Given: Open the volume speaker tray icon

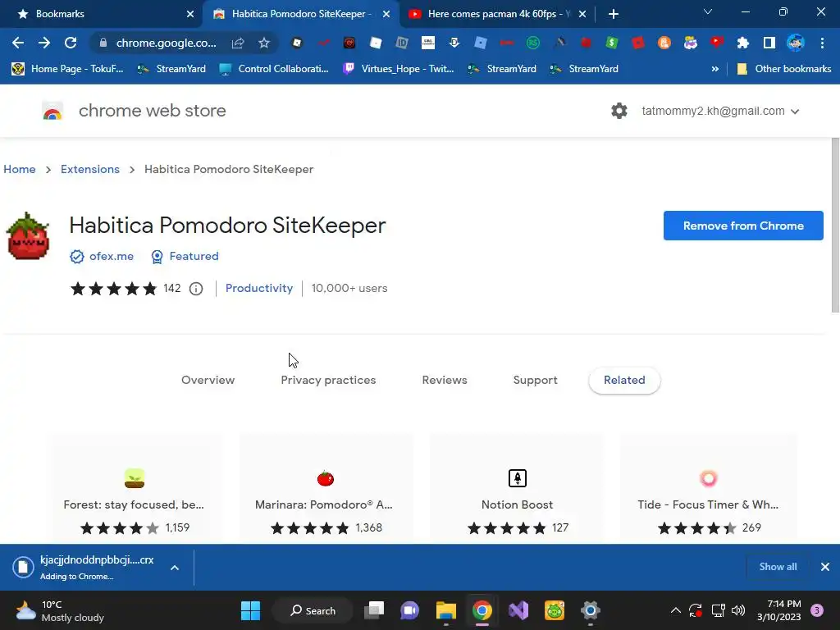Looking at the screenshot, I should 738,610.
